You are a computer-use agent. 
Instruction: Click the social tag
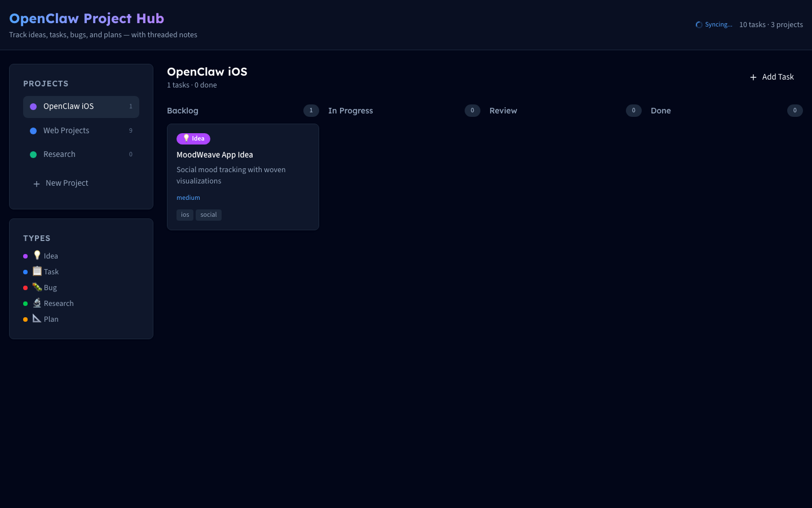pyautogui.click(x=209, y=214)
